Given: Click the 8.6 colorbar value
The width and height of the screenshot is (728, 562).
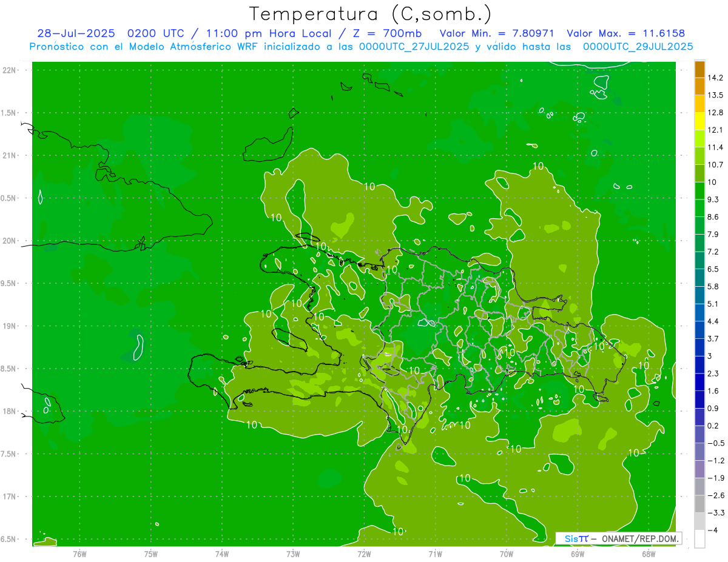Looking at the screenshot, I should 713,217.
